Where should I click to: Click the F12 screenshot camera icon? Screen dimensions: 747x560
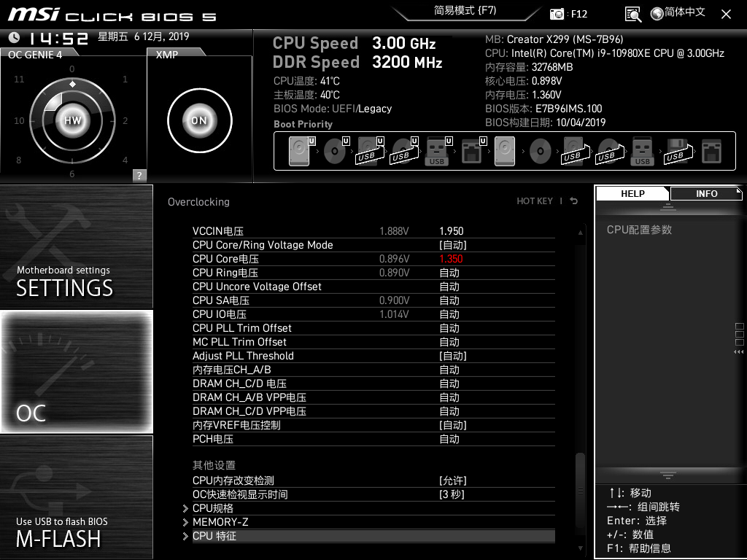557,14
